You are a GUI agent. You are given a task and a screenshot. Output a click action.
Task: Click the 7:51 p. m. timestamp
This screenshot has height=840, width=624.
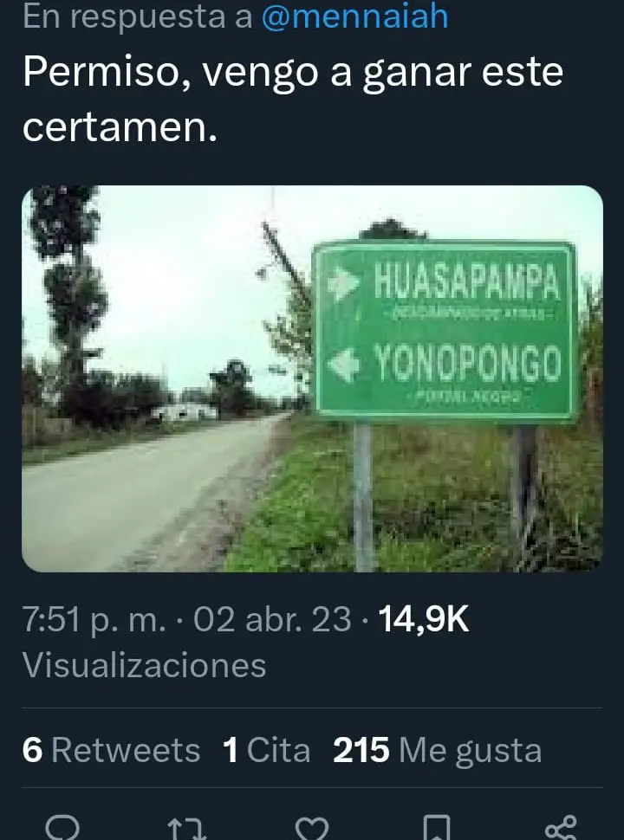pos(94,620)
